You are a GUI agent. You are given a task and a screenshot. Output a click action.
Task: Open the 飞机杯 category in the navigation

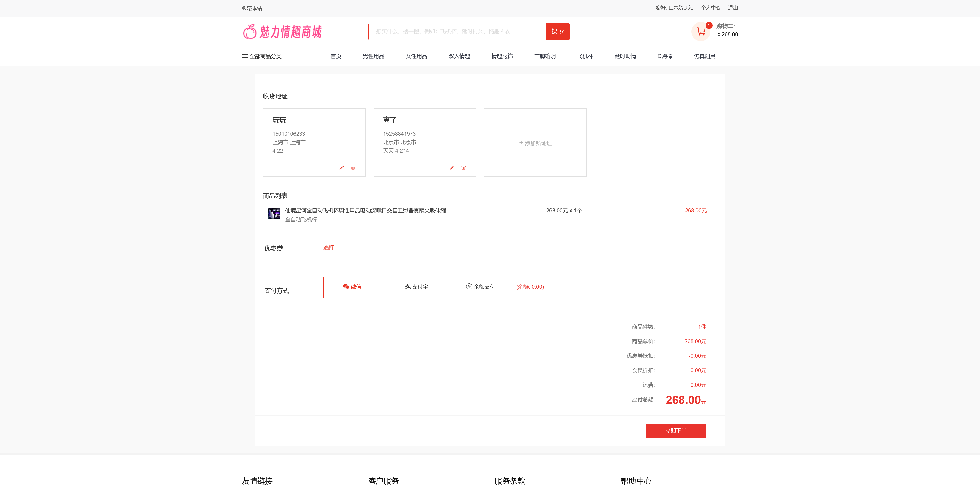pyautogui.click(x=585, y=56)
